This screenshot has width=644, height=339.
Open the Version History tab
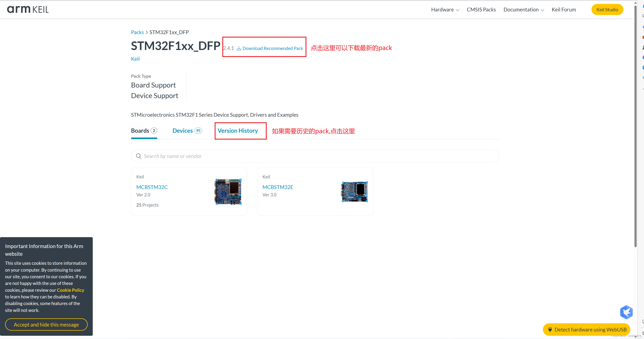[x=238, y=131]
